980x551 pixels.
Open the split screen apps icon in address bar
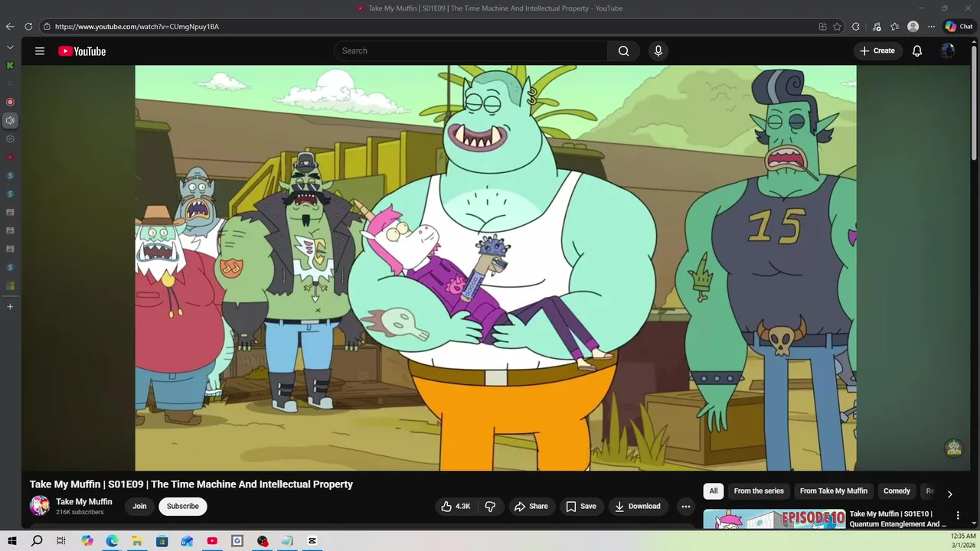pyautogui.click(x=822, y=26)
